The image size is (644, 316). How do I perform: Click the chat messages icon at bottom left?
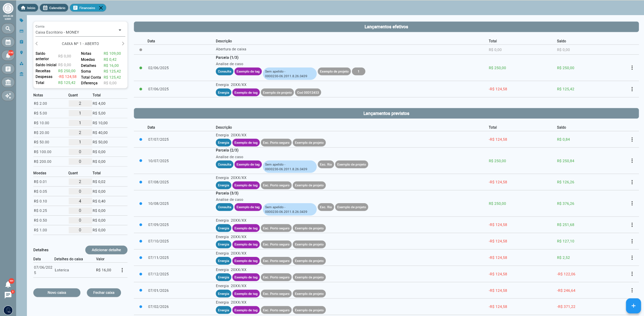click(x=8, y=295)
